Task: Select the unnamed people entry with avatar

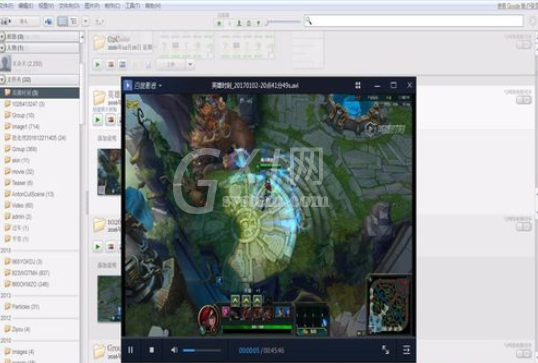Action: [39, 63]
